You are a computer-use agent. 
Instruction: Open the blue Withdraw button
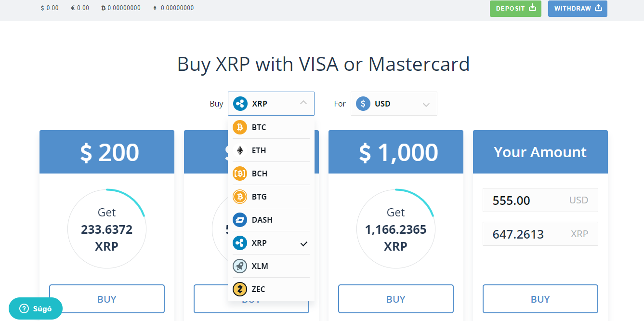pyautogui.click(x=578, y=9)
